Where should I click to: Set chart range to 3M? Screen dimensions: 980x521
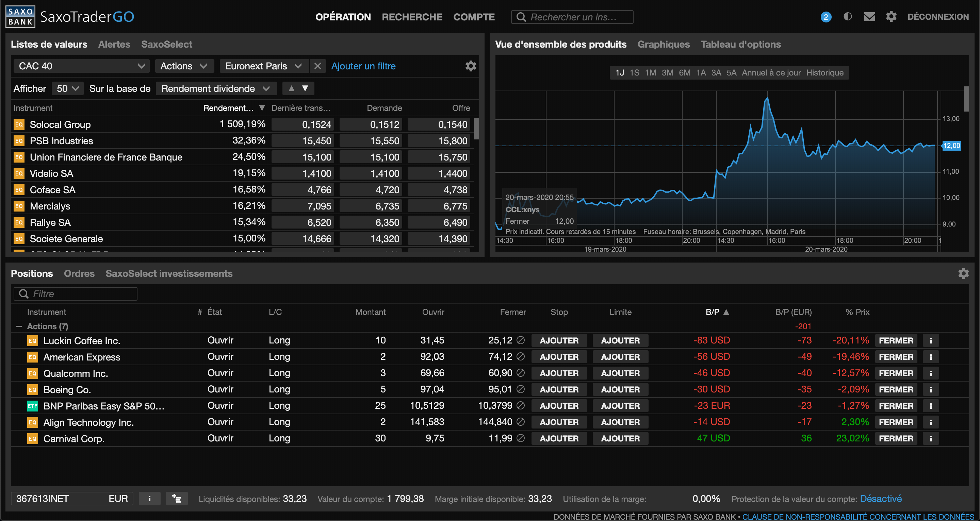[x=667, y=73]
